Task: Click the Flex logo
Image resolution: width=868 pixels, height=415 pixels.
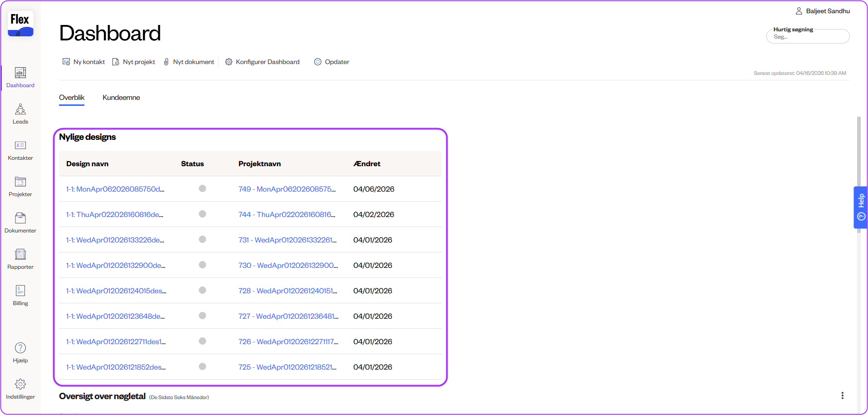Action: (x=20, y=24)
